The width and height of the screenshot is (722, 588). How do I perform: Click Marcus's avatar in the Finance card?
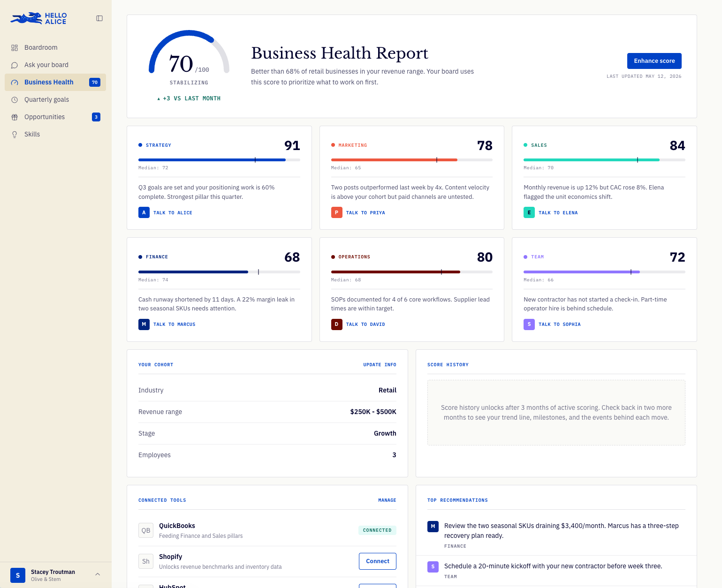pyautogui.click(x=144, y=324)
